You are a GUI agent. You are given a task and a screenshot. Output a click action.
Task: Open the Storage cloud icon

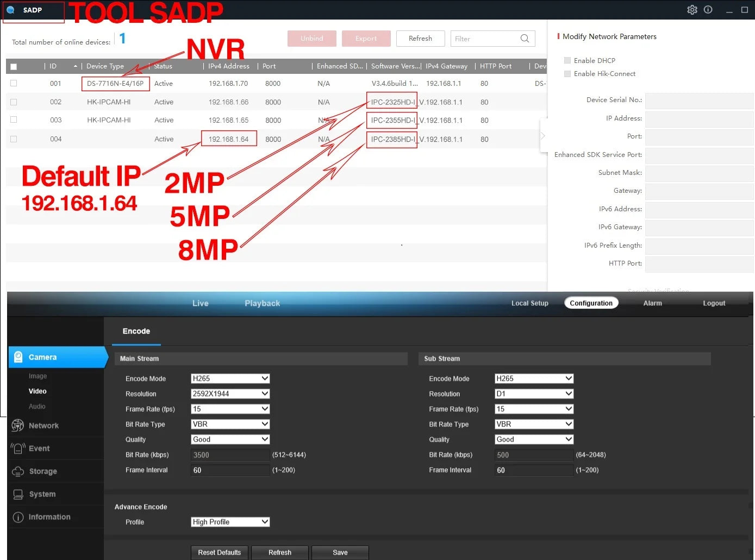(x=18, y=471)
